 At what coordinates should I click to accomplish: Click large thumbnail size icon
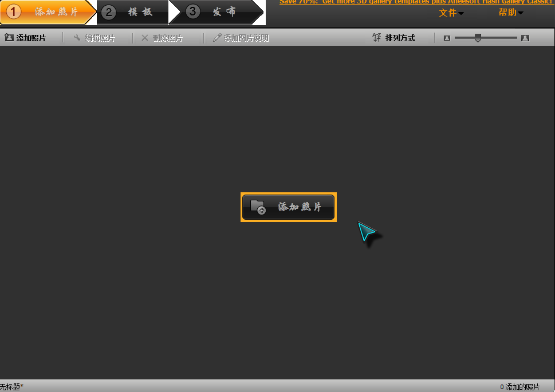525,38
